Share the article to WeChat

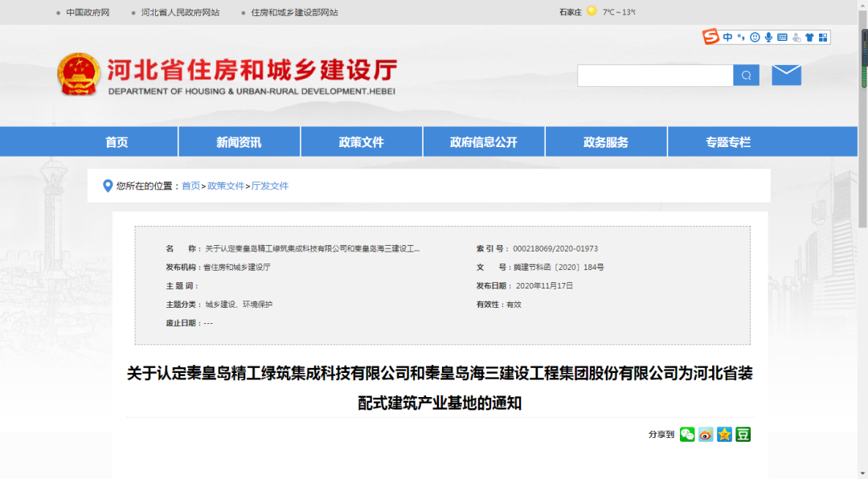point(687,435)
